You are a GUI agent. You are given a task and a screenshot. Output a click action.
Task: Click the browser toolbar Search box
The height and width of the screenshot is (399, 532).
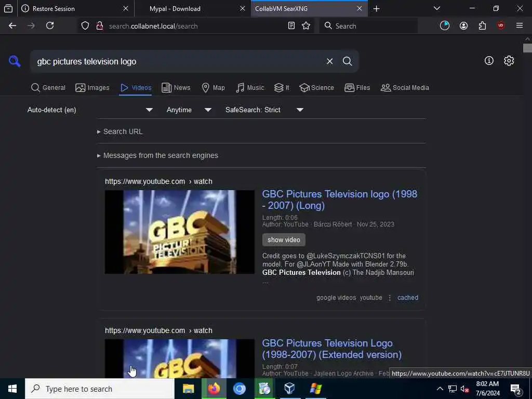pos(368,26)
